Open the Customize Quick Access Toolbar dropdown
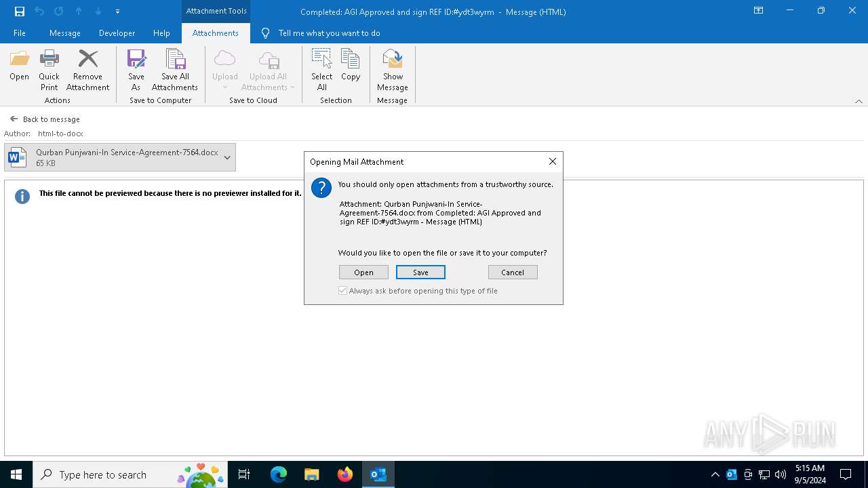This screenshot has height=488, width=868. [x=118, y=12]
